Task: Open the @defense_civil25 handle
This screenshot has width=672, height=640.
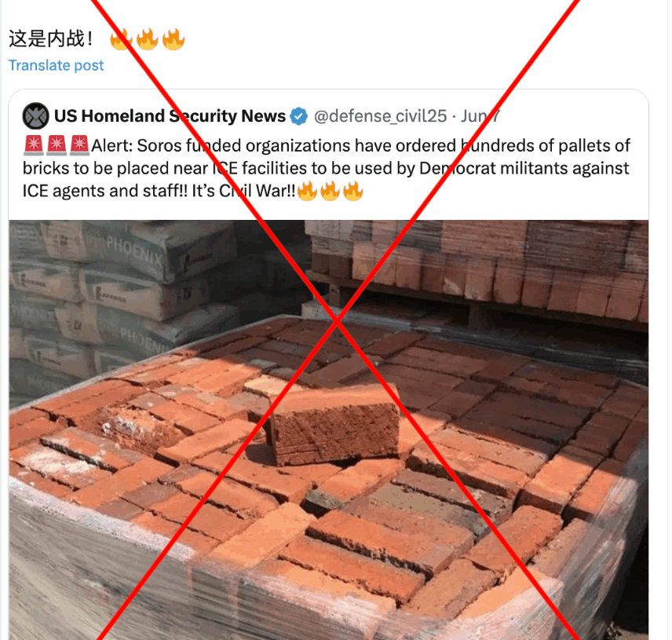Action: [380, 116]
